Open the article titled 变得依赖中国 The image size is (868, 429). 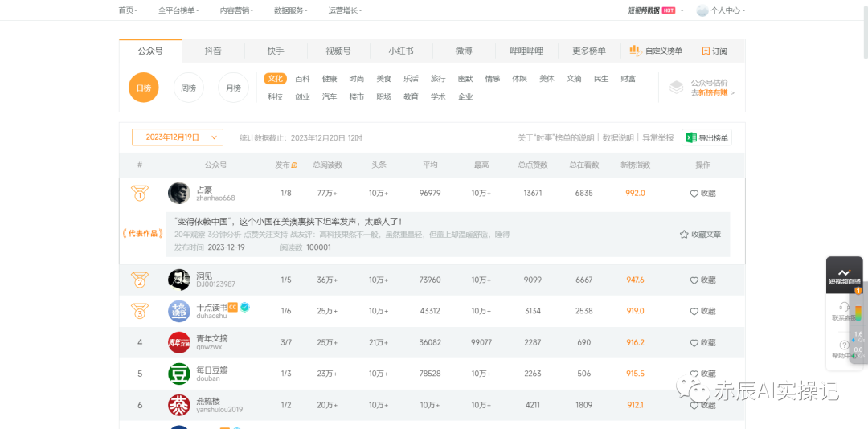coord(287,222)
